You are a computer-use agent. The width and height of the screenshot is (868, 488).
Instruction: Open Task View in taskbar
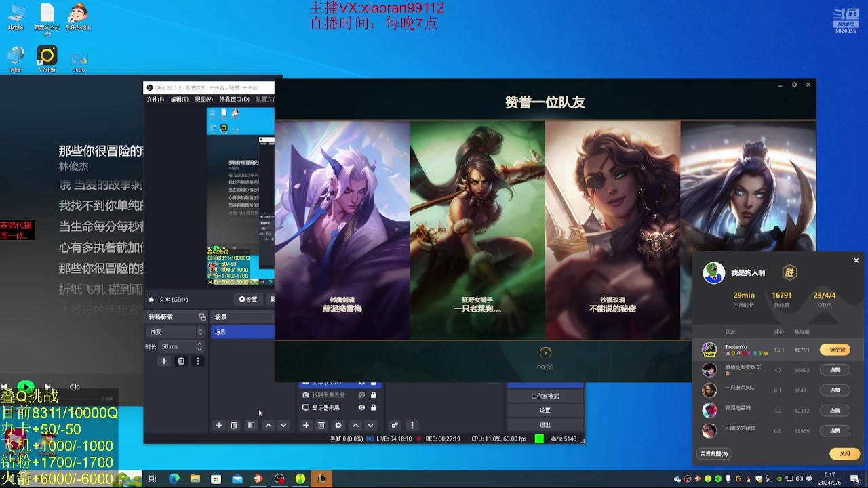[153, 479]
